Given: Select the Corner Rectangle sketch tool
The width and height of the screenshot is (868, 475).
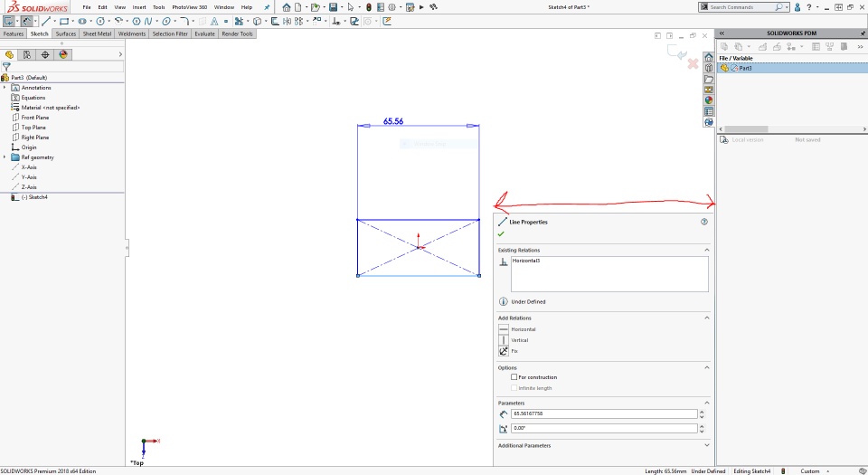Looking at the screenshot, I should point(64,21).
